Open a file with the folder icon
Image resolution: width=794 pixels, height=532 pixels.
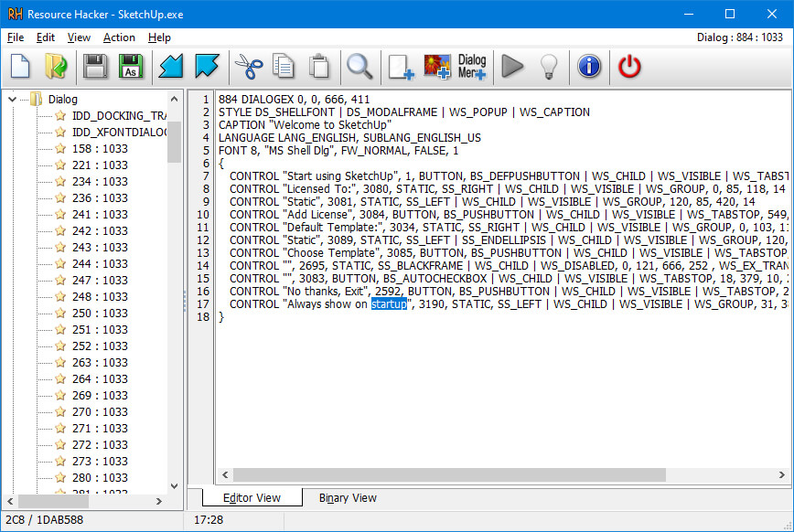pos(56,67)
